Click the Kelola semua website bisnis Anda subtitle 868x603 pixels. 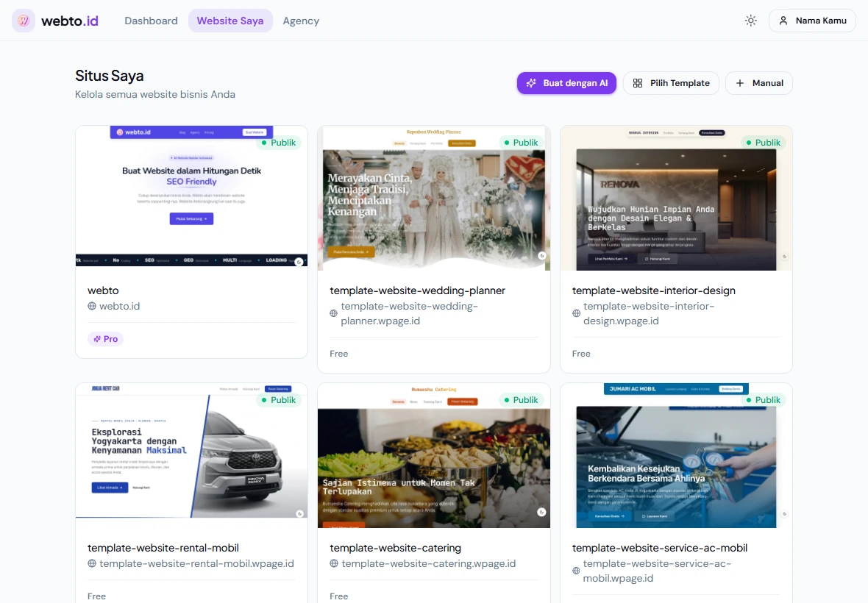click(155, 95)
